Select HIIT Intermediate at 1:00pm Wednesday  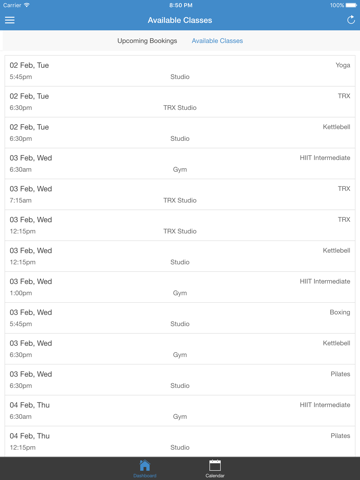point(180,287)
